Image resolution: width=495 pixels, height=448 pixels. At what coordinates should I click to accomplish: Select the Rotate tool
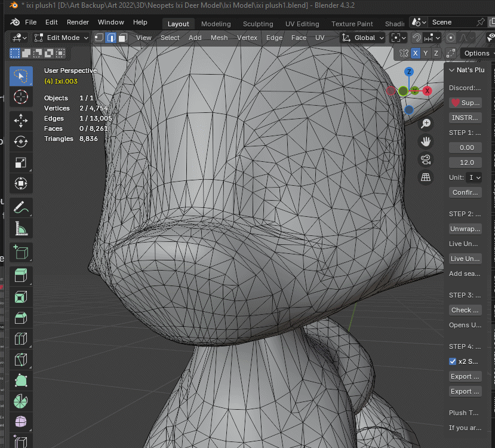tap(21, 142)
